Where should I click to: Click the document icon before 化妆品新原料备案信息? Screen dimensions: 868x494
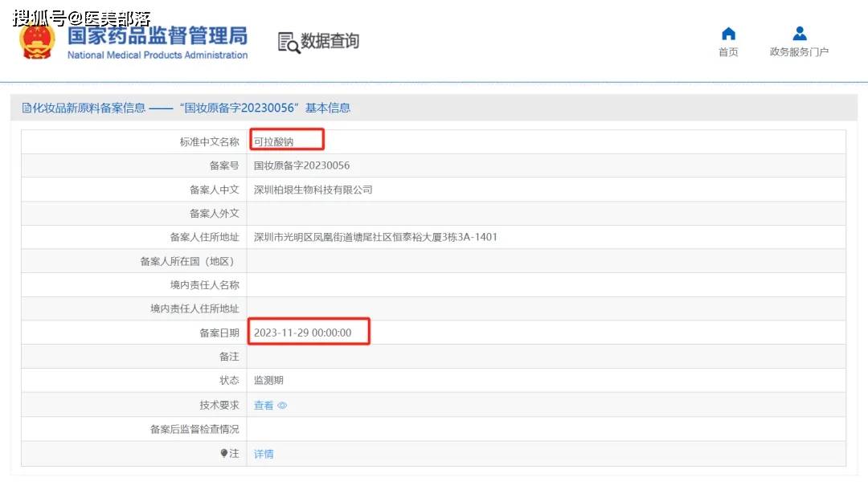[x=26, y=108]
